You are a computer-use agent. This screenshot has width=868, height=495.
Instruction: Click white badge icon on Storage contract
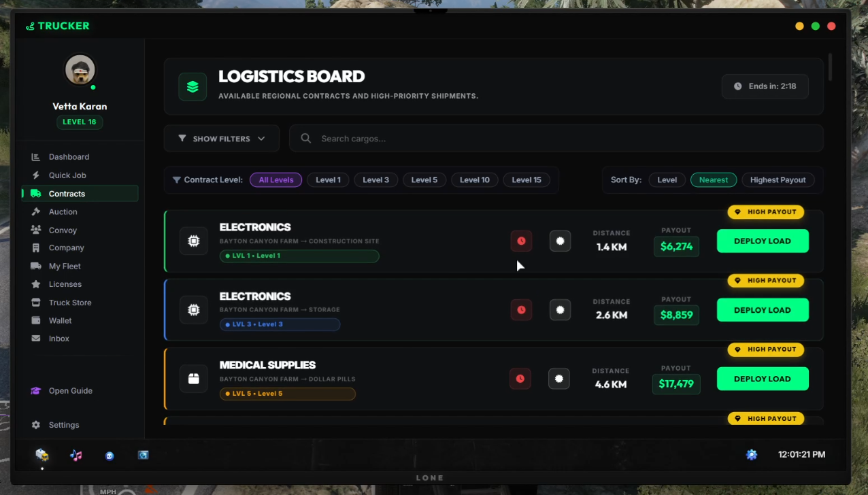click(560, 309)
